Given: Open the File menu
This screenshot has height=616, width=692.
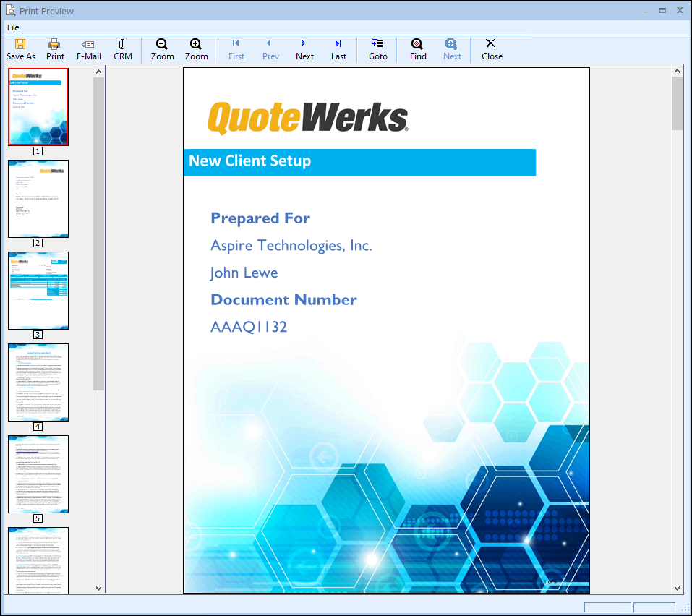Looking at the screenshot, I should [x=13, y=27].
